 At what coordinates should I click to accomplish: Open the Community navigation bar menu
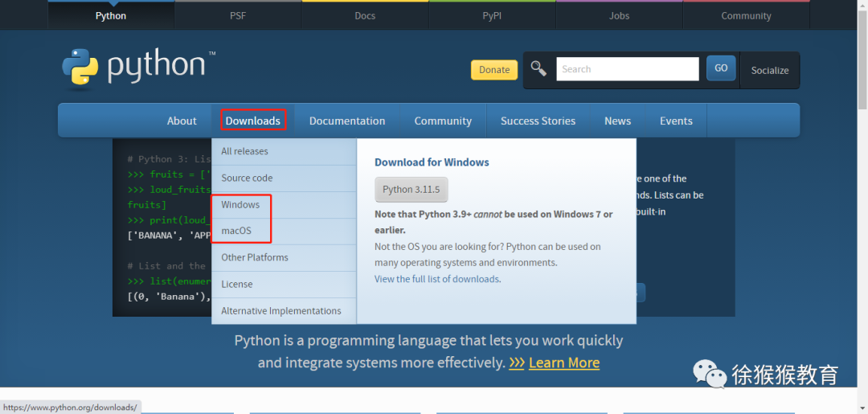pos(443,121)
